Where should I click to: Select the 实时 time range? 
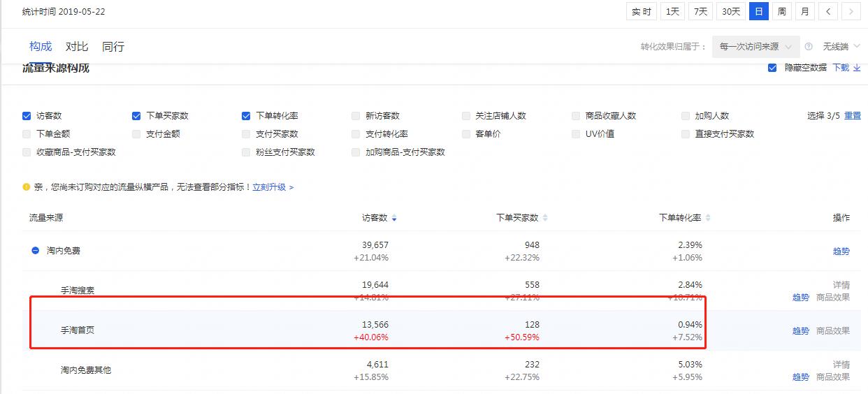[x=642, y=11]
